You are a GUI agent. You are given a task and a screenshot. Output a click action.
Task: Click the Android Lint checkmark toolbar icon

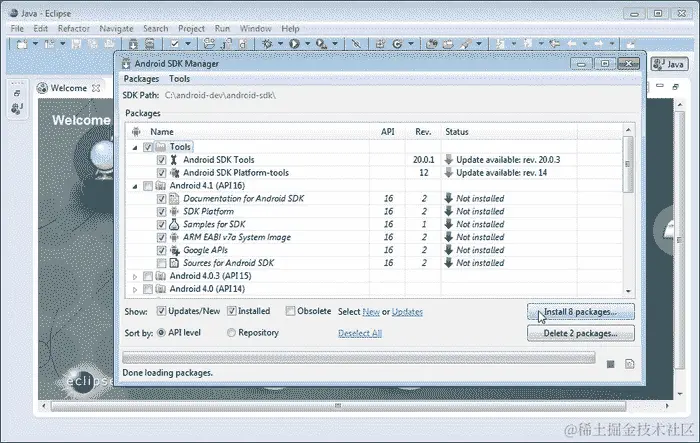click(x=175, y=44)
